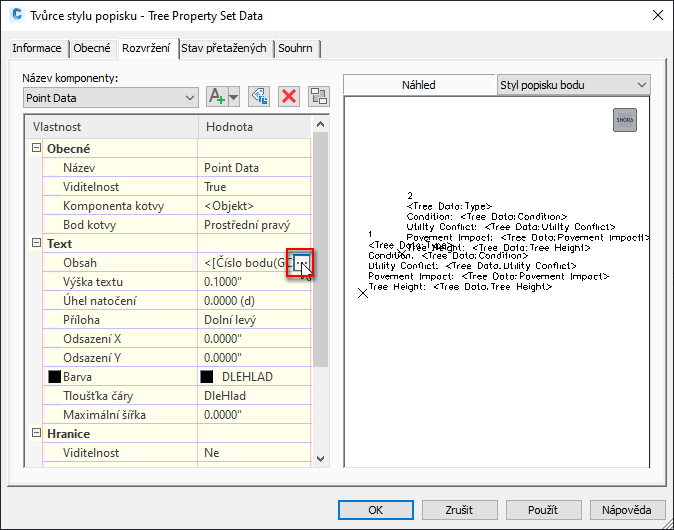Click the Komponenta kotvy value <Objekt>
Screen dimensions: 674x530
coord(254,205)
